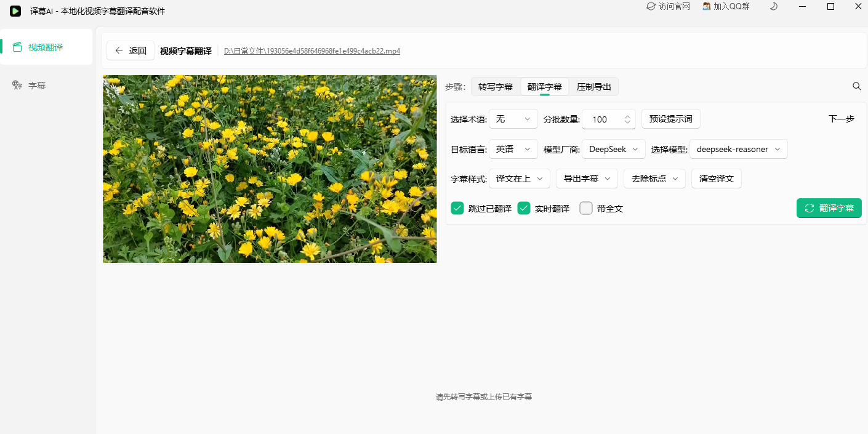Image resolution: width=868 pixels, height=434 pixels.
Task: Uncheck the 实时翻译 checkbox
Action: [x=524, y=208]
